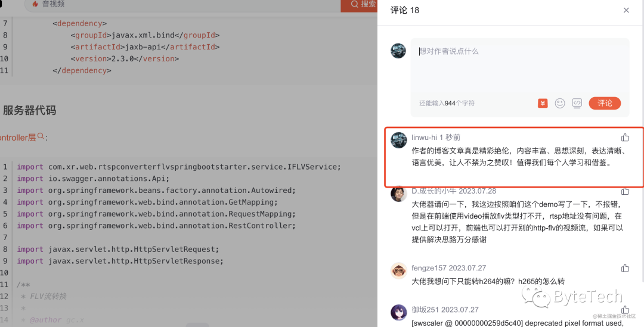The height and width of the screenshot is (327, 644).
Task: Open linwu-hi's profile avatar
Action: [x=398, y=140]
